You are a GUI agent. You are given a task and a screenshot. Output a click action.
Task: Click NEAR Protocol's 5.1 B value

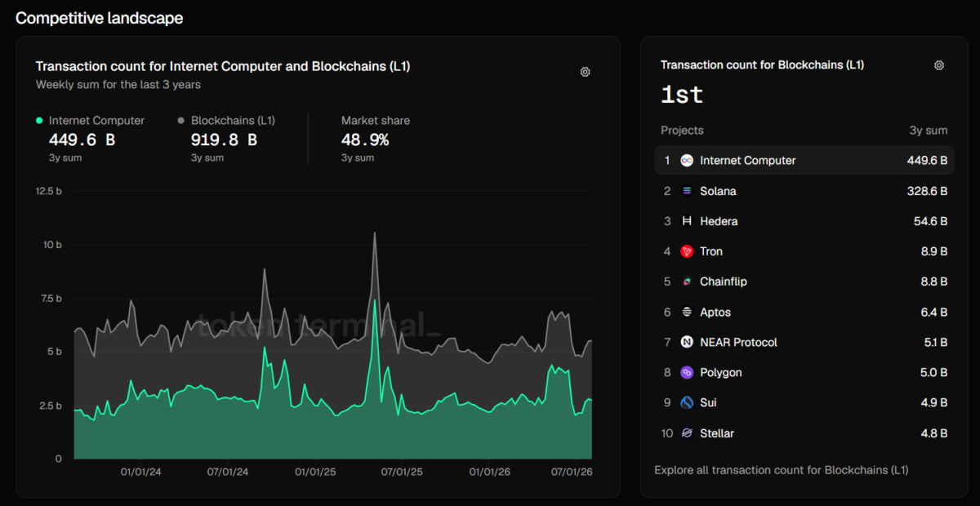click(935, 342)
